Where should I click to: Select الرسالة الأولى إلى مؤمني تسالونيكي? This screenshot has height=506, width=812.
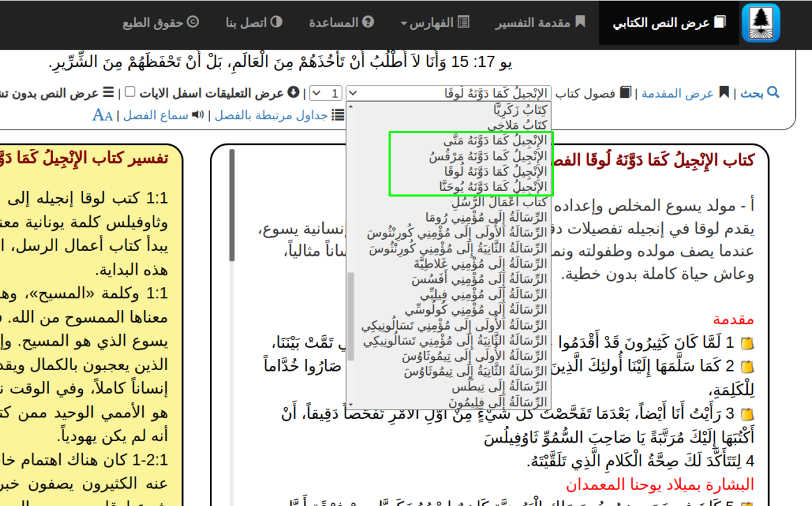(x=453, y=325)
